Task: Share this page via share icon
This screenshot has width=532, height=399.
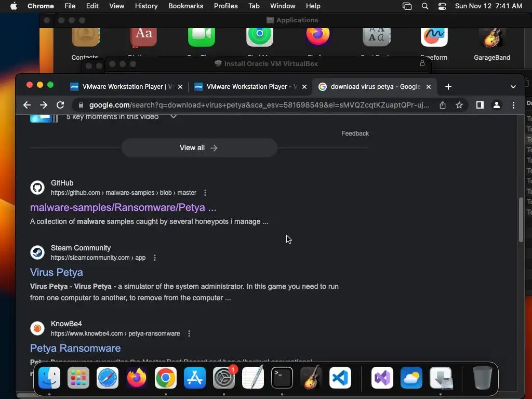Action: click(443, 105)
